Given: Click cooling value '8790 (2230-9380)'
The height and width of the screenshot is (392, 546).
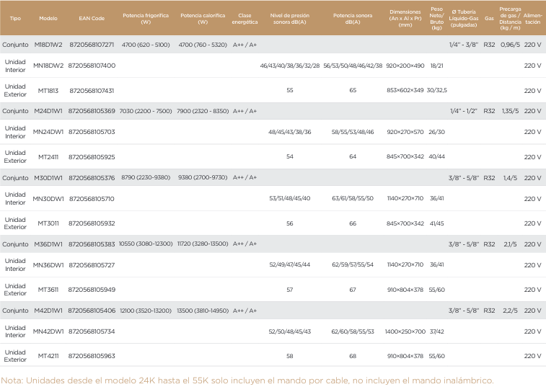Looking at the screenshot, I should tap(146, 178).
